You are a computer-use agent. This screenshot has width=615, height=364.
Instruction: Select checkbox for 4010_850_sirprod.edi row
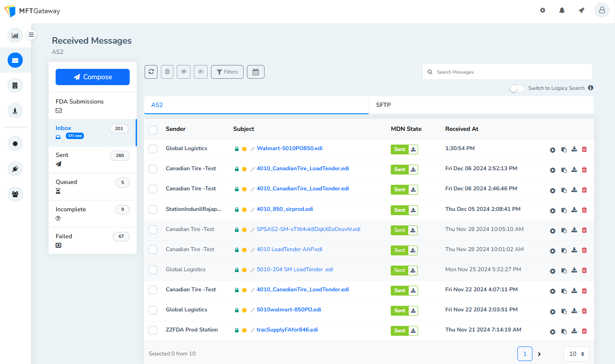coord(153,210)
